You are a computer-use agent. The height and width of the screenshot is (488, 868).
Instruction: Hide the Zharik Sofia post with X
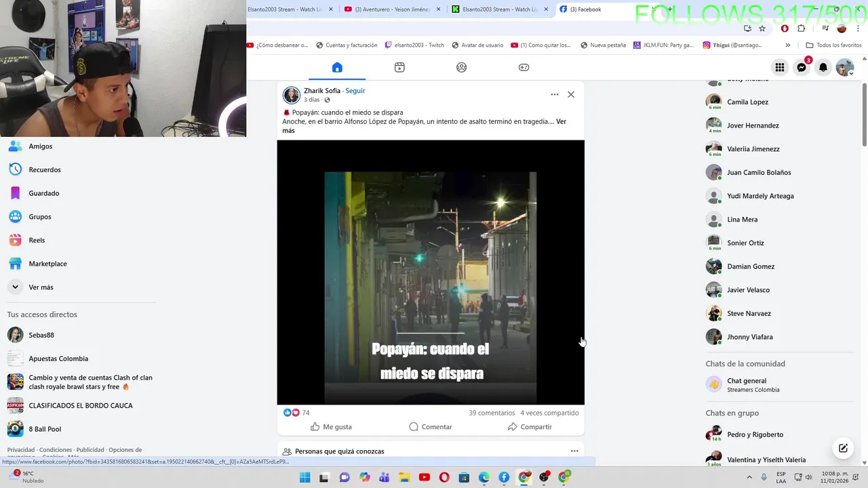coord(571,94)
